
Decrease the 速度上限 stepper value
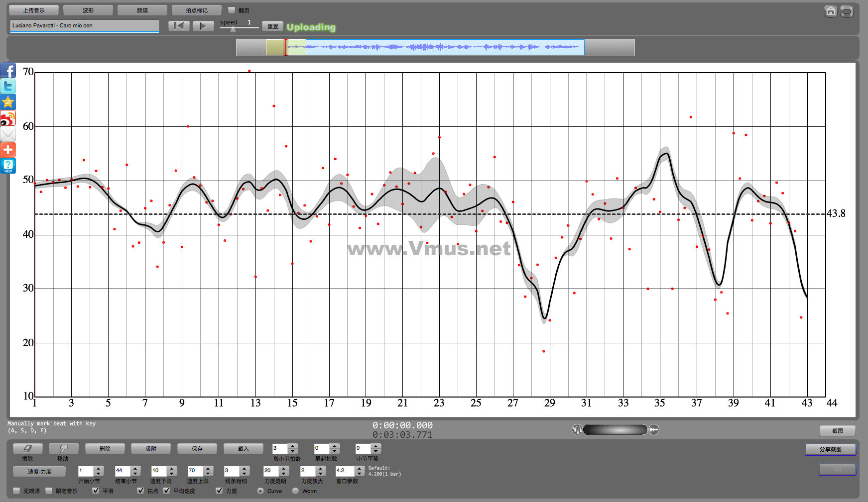208,474
